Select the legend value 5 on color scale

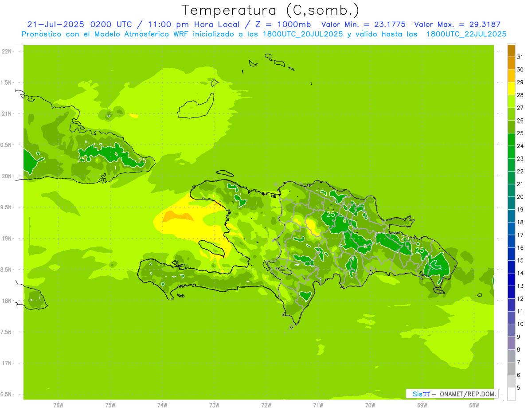point(519,388)
